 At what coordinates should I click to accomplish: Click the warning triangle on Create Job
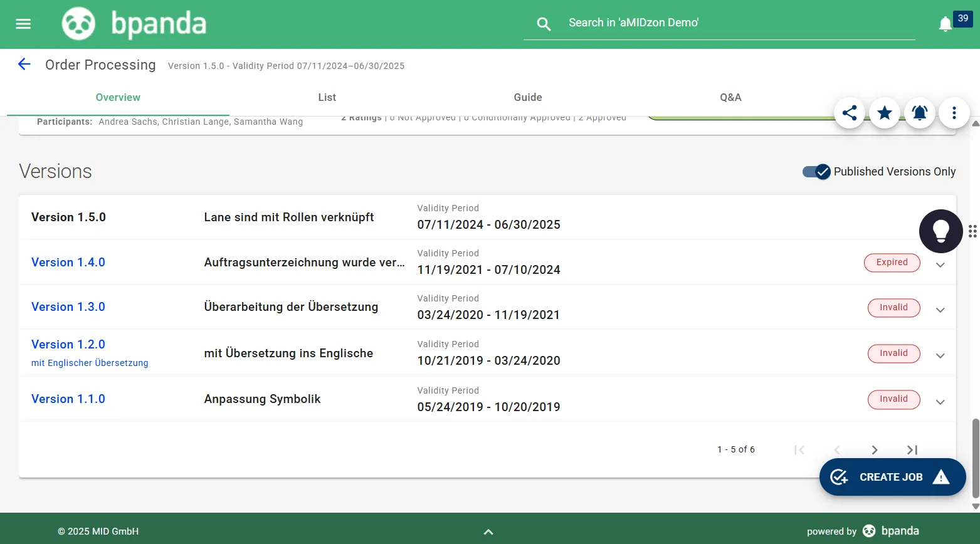(941, 478)
